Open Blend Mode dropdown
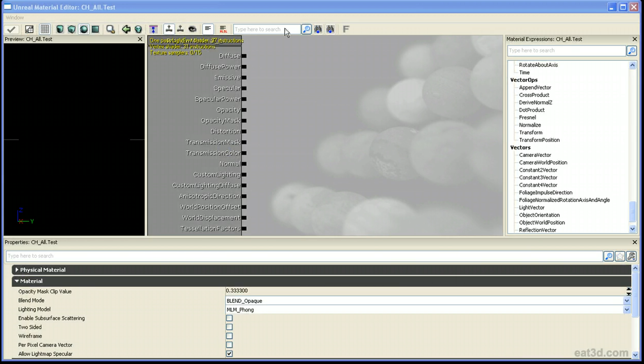The width and height of the screenshot is (644, 364). point(627,301)
